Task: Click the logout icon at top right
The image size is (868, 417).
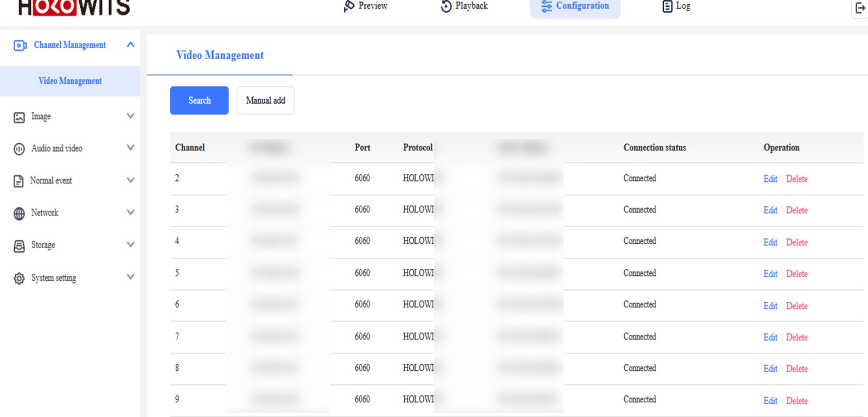Action: [860, 8]
